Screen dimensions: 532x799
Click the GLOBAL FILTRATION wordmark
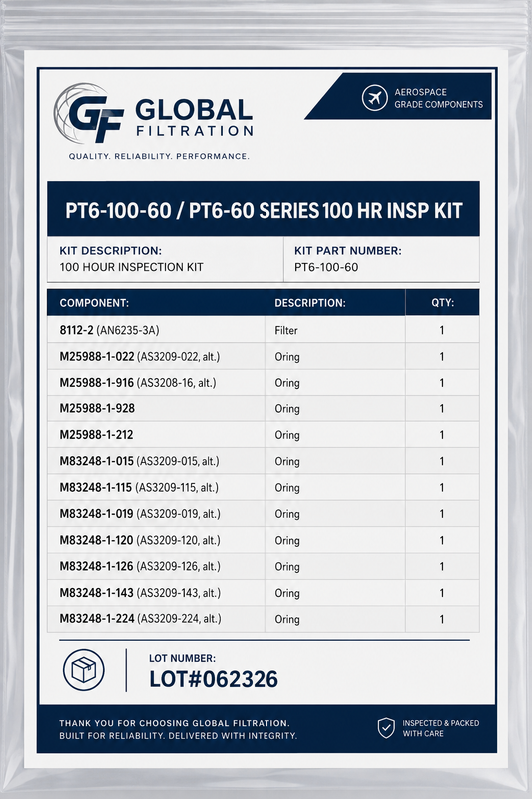pyautogui.click(x=194, y=118)
